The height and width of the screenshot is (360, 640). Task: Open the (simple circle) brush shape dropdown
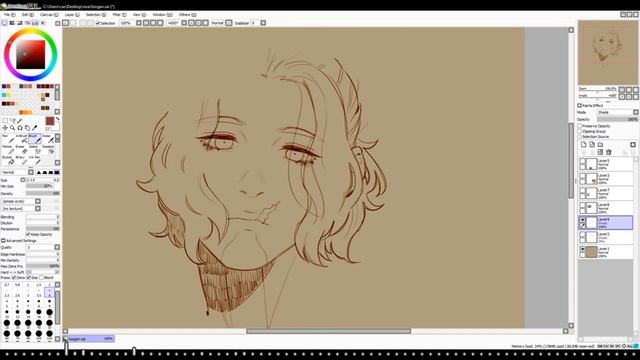pyautogui.click(x=21, y=201)
